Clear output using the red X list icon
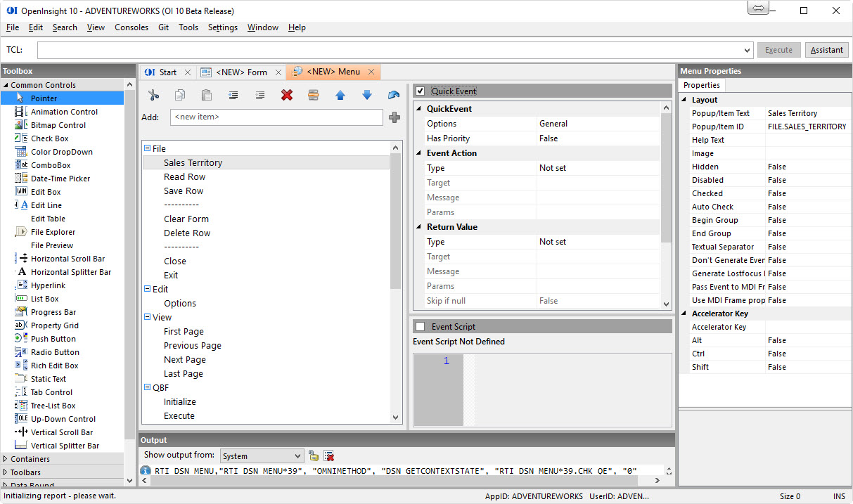Screen dimensions: 853x504 328,456
